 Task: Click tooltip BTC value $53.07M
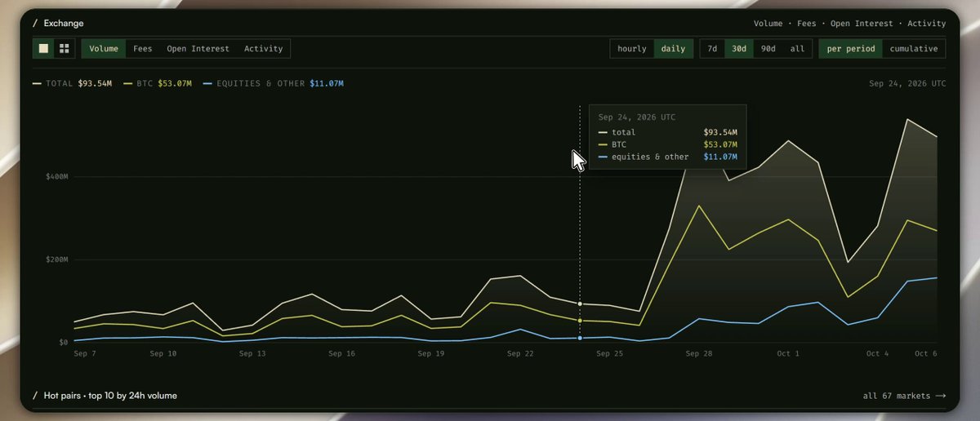tap(720, 144)
